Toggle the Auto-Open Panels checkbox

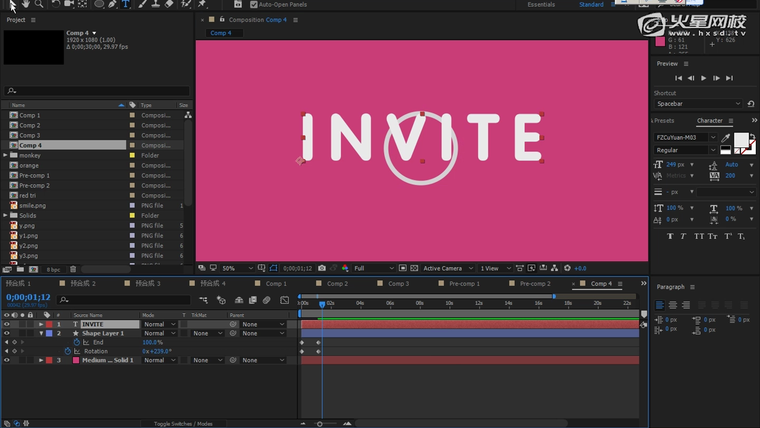point(252,4)
